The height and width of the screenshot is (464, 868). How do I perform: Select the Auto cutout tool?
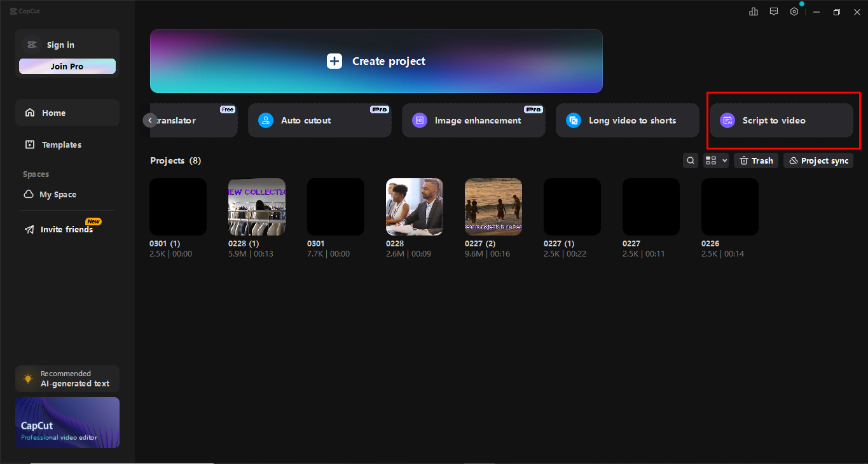pyautogui.click(x=319, y=120)
